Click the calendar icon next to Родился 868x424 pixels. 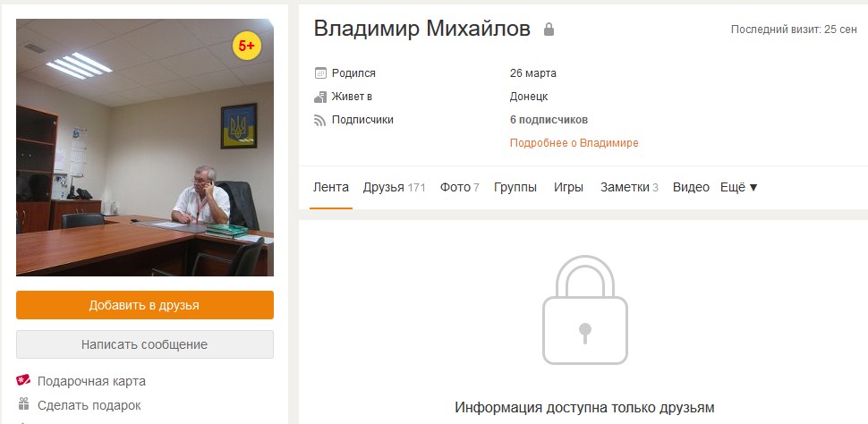(320, 73)
